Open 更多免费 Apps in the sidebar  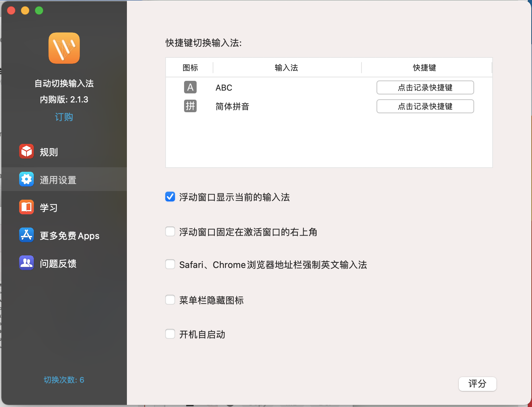tap(64, 235)
